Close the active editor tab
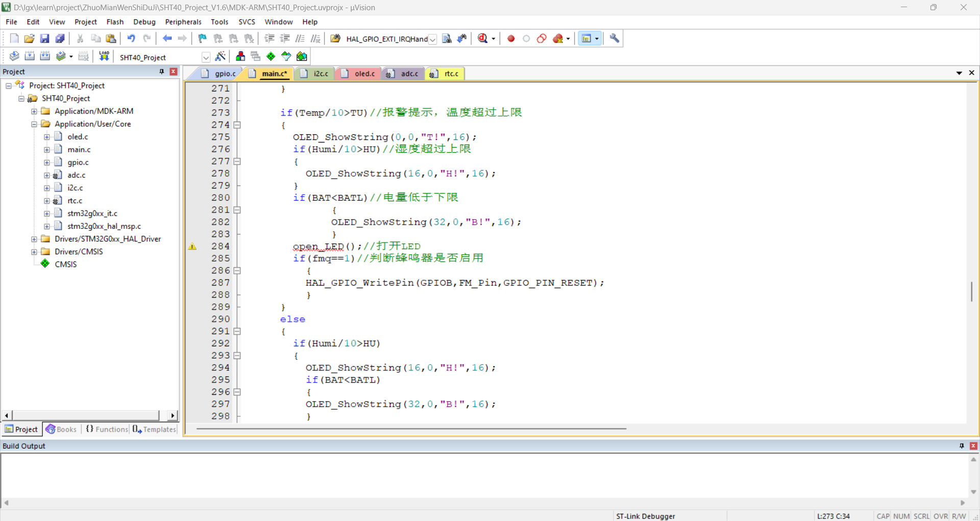 point(972,73)
